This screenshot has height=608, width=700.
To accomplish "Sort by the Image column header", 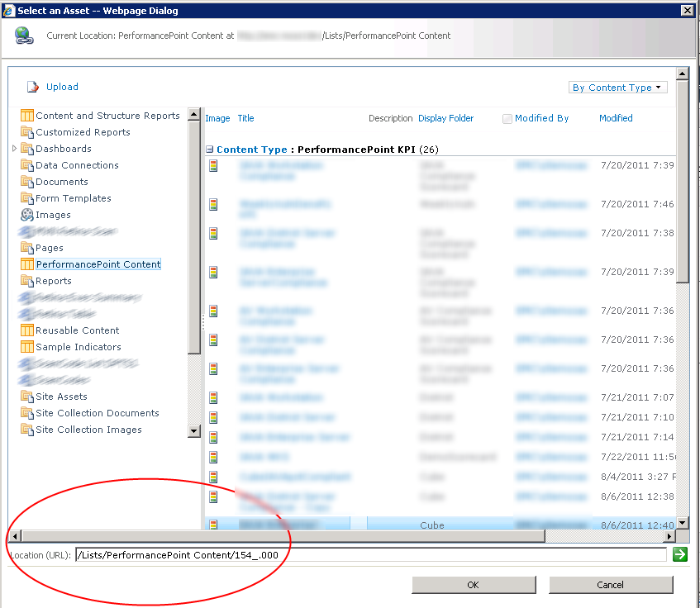I will (x=217, y=118).
